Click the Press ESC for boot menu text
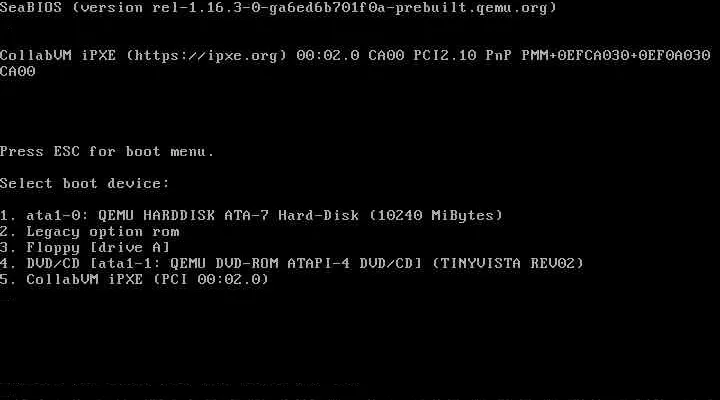Viewport: 720px width, 400px height. pyautogui.click(x=107, y=152)
